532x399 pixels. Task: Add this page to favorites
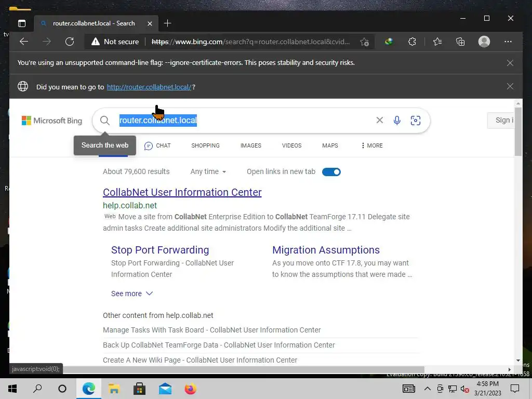tap(365, 42)
